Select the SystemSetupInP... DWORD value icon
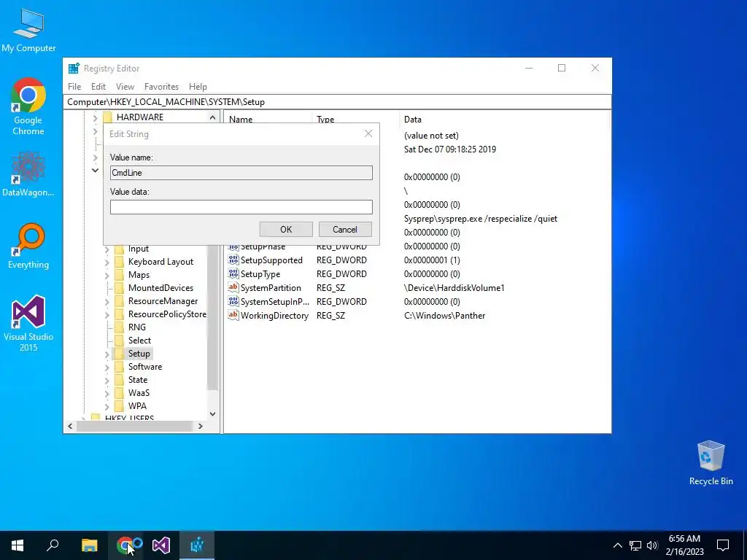The height and width of the screenshot is (560, 747). click(233, 301)
